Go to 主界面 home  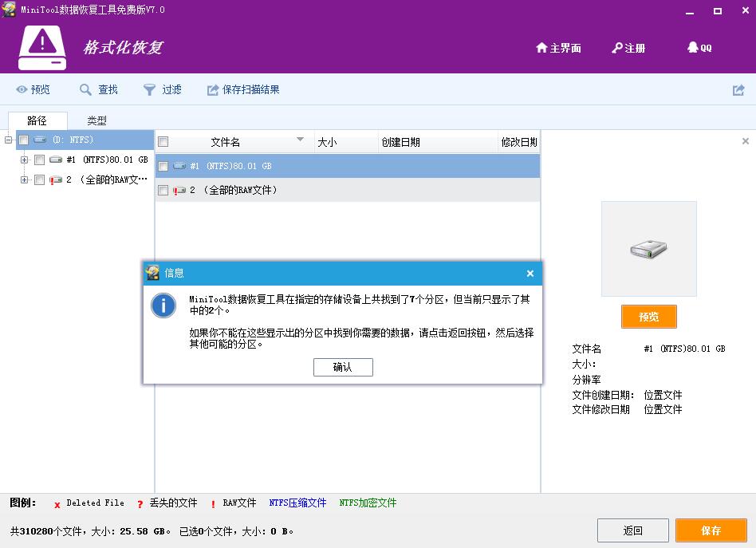(x=558, y=48)
